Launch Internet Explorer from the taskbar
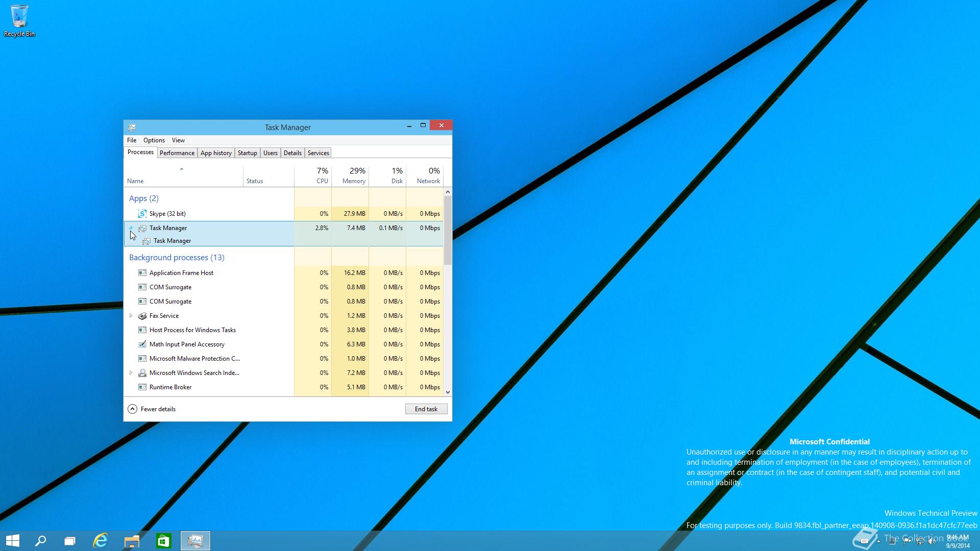 click(101, 540)
